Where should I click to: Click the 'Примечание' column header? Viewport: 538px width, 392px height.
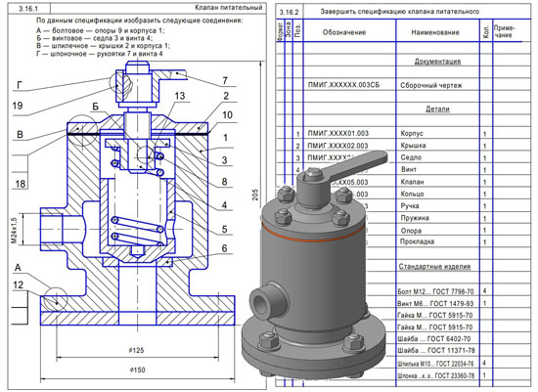point(504,31)
